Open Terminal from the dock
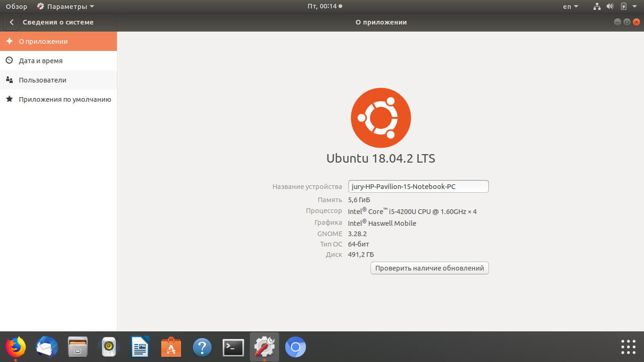The height and width of the screenshot is (362, 644). coord(233,348)
